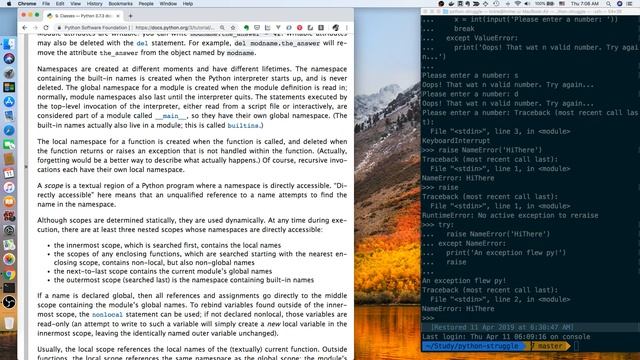Image resolution: width=640 pixels, height=360 pixels.
Task: Follow the nonlocal statement link
Action: click(x=107, y=315)
